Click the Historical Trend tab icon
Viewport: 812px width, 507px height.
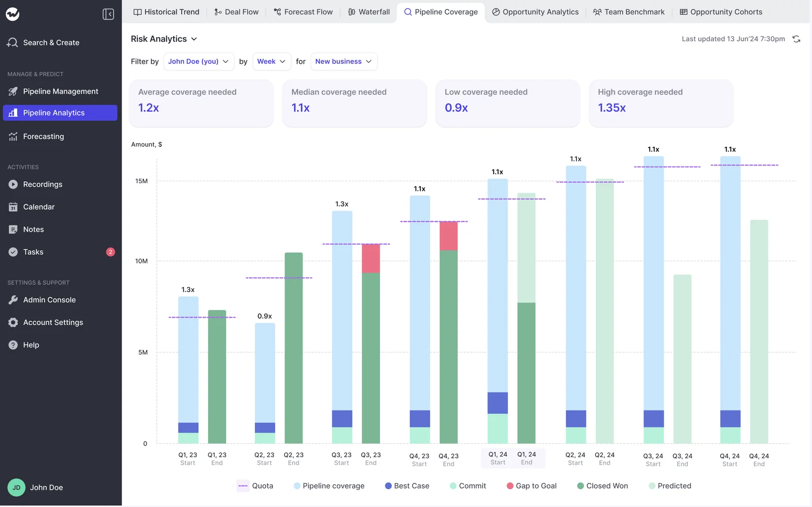click(x=138, y=12)
